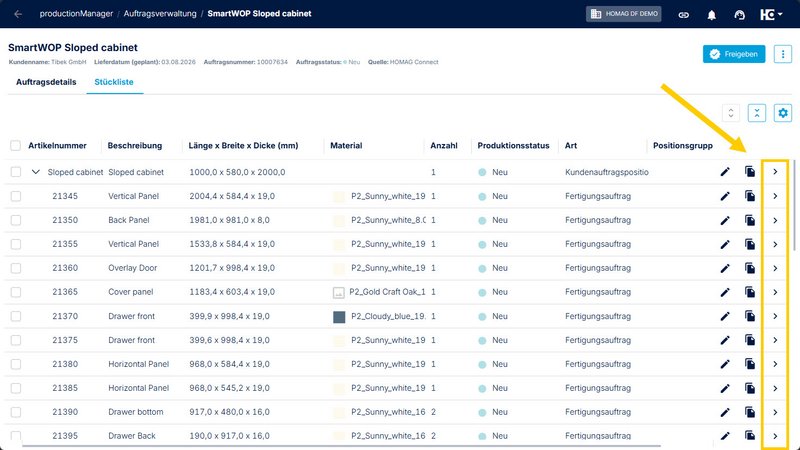The width and height of the screenshot is (800, 450).
Task: Open the notifications bell icon
Action: tap(711, 15)
